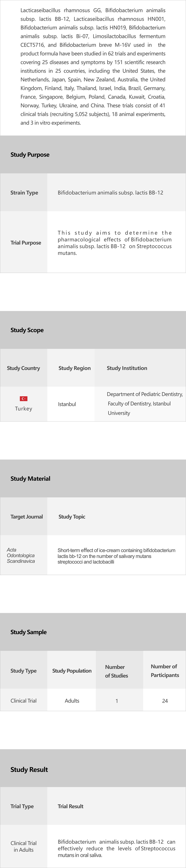Click the Bifidobacterium animalis BB-12 strain value
186x868 pixels.
click(110, 193)
